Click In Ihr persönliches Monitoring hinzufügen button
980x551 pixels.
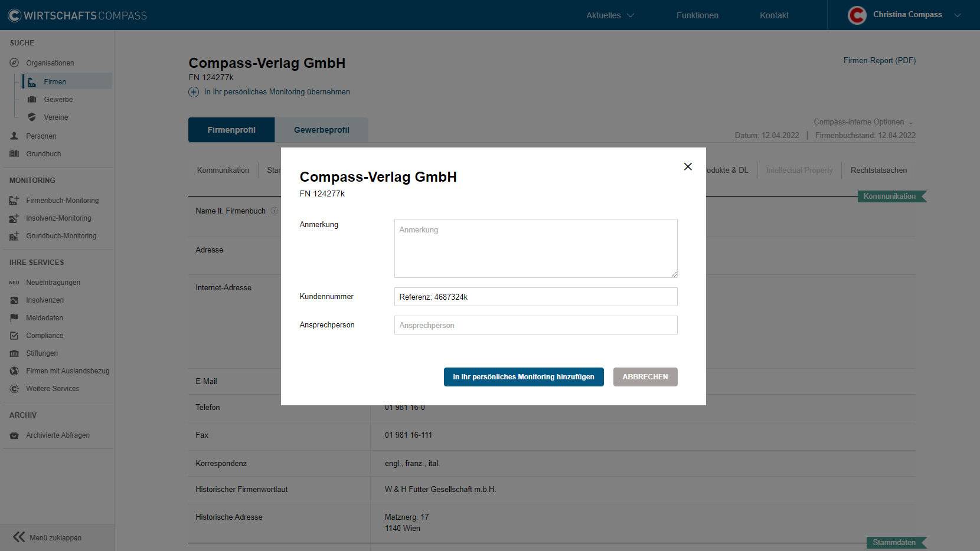tap(524, 377)
